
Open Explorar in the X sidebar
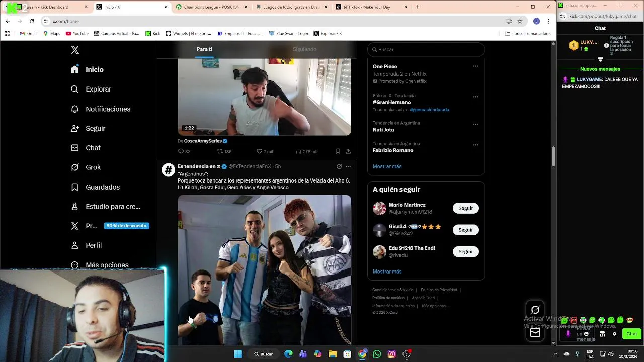pos(91,89)
